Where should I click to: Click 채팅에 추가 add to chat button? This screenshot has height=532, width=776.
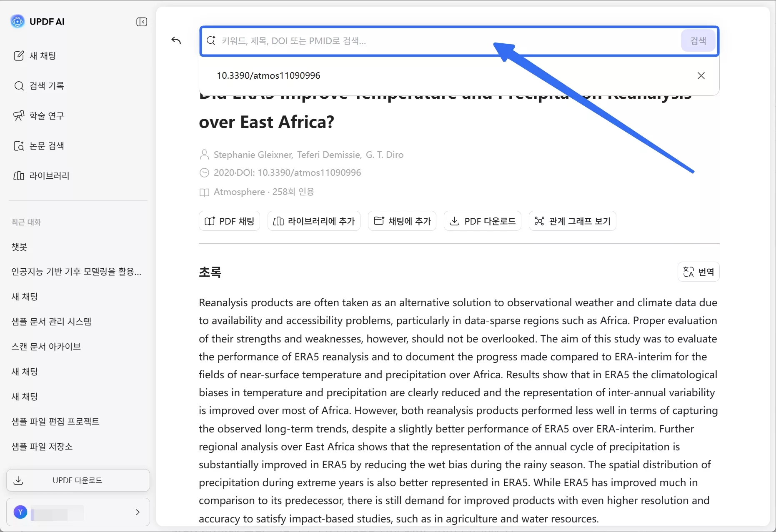pos(402,221)
